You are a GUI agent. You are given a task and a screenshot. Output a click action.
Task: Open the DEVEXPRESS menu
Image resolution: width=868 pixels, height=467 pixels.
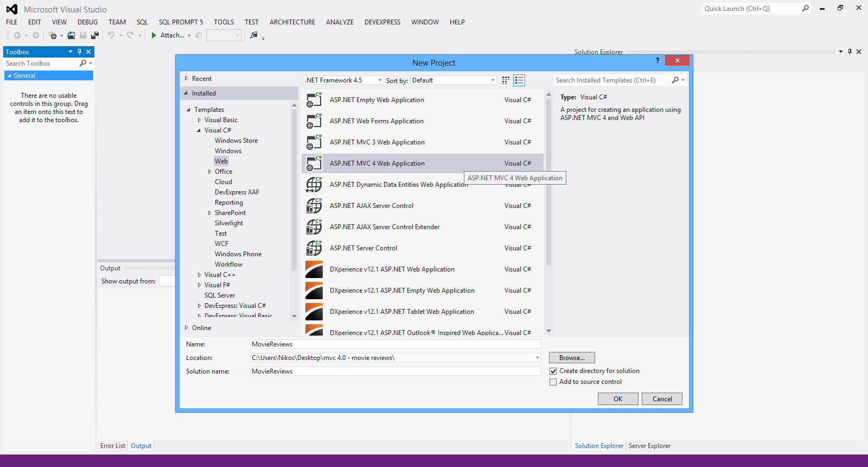[382, 22]
